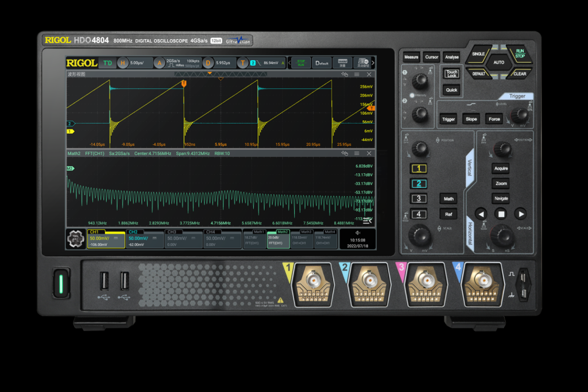The image size is (588, 392).
Task: Open the FFT window hamburger menu
Action: [x=357, y=153]
